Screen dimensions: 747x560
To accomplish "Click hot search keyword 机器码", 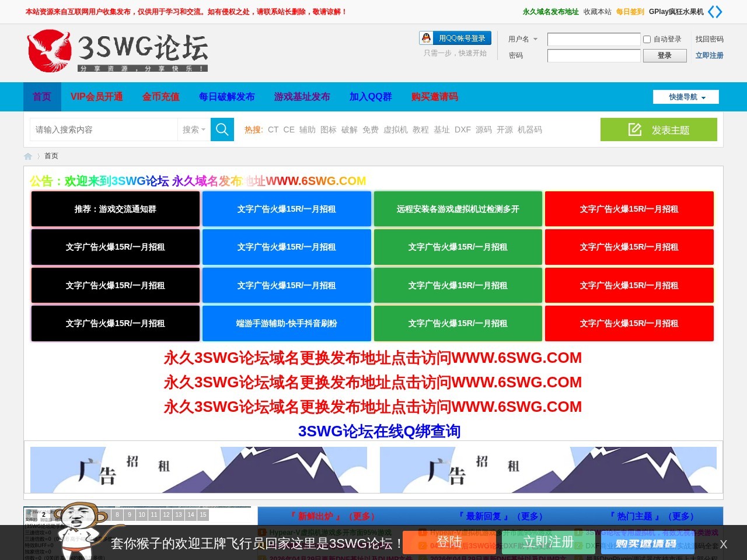I will point(530,129).
